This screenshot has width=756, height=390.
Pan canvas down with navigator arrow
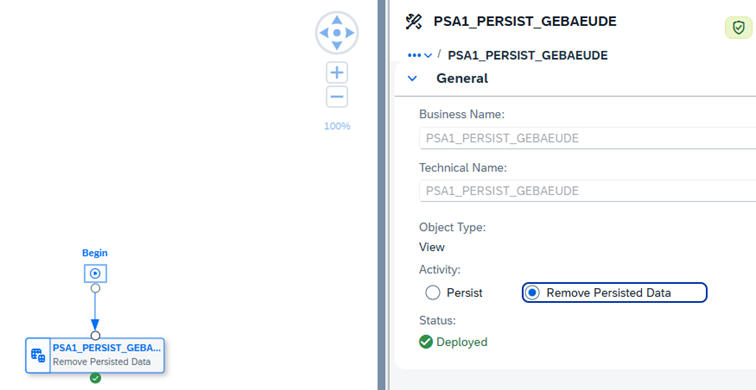click(337, 45)
